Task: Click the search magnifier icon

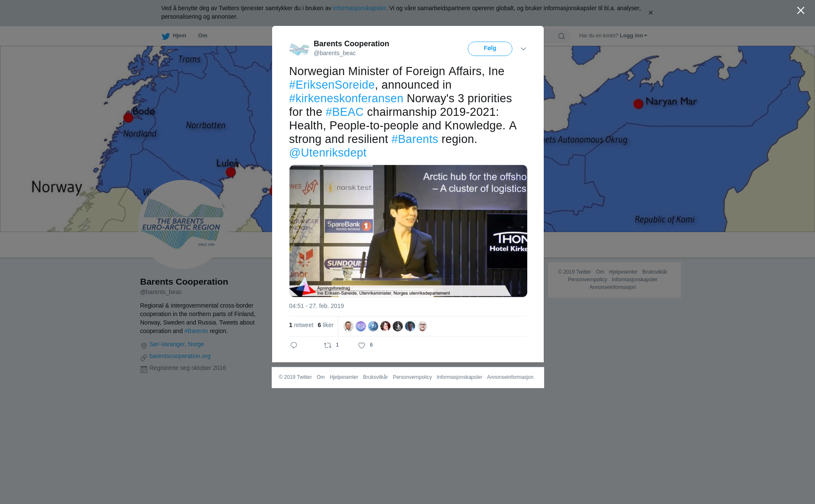Action: (561, 36)
